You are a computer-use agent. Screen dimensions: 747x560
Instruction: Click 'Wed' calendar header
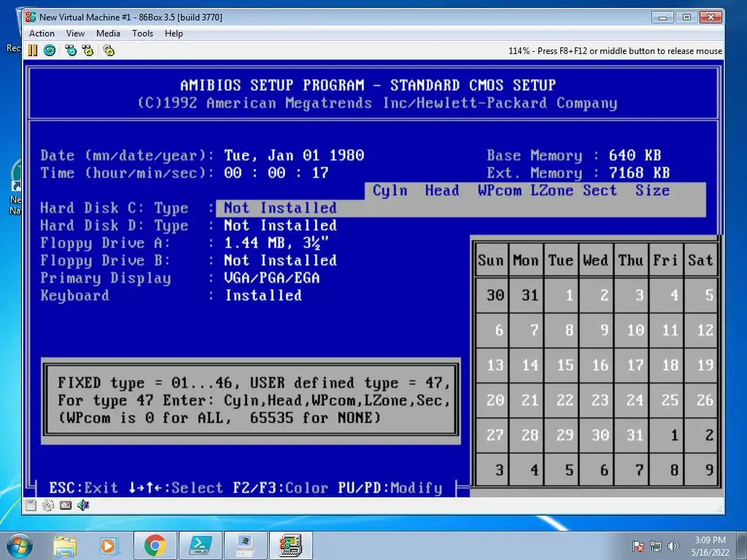(595, 260)
